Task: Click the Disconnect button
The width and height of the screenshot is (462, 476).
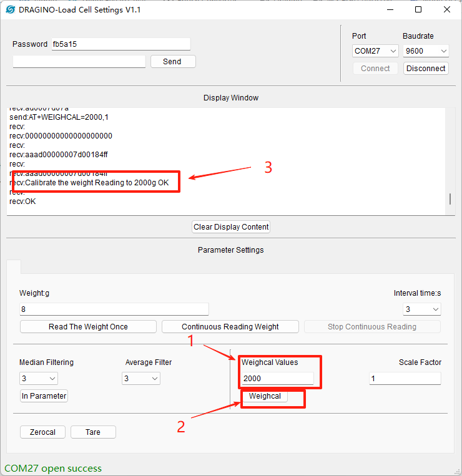Action: (426, 69)
